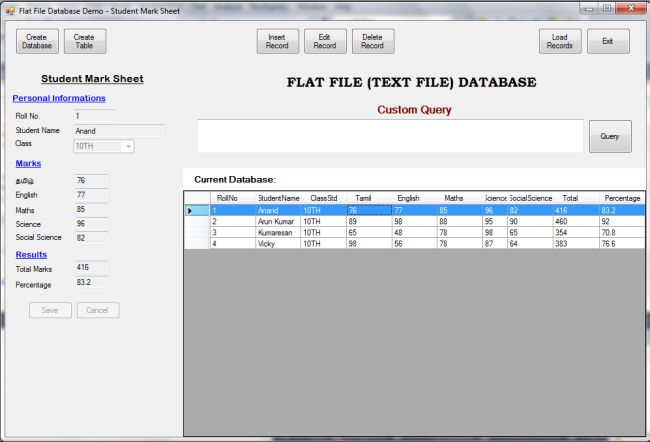Click the Total cell showing 460

[x=576, y=221]
